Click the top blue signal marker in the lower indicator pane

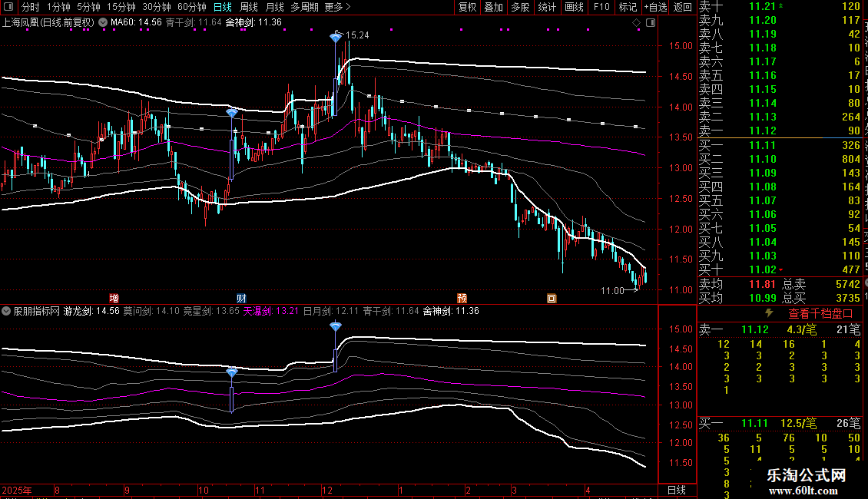pyautogui.click(x=336, y=326)
